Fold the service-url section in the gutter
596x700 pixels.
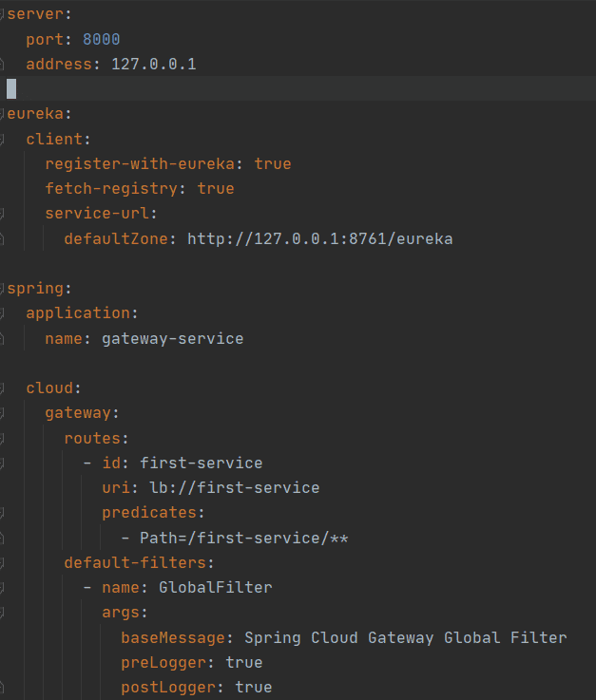click(x=2, y=214)
